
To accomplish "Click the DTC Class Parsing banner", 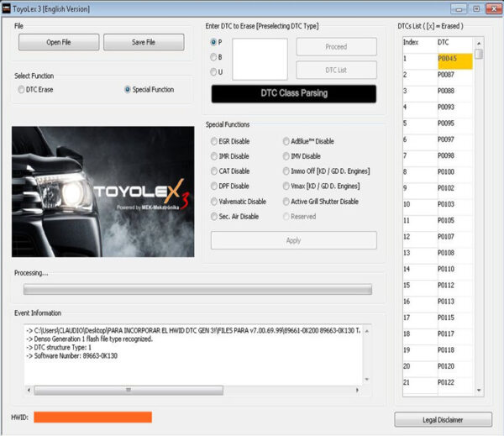I will point(294,93).
